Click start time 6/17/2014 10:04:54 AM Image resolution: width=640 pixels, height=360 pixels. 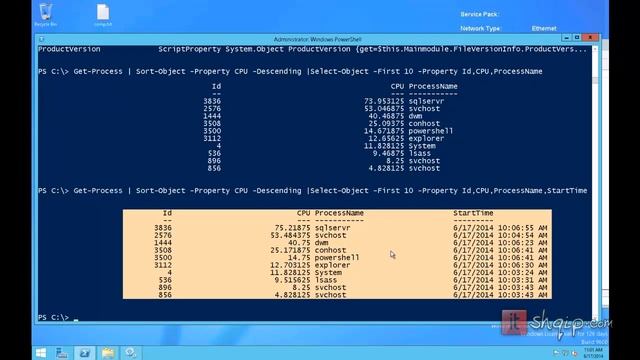click(500, 235)
